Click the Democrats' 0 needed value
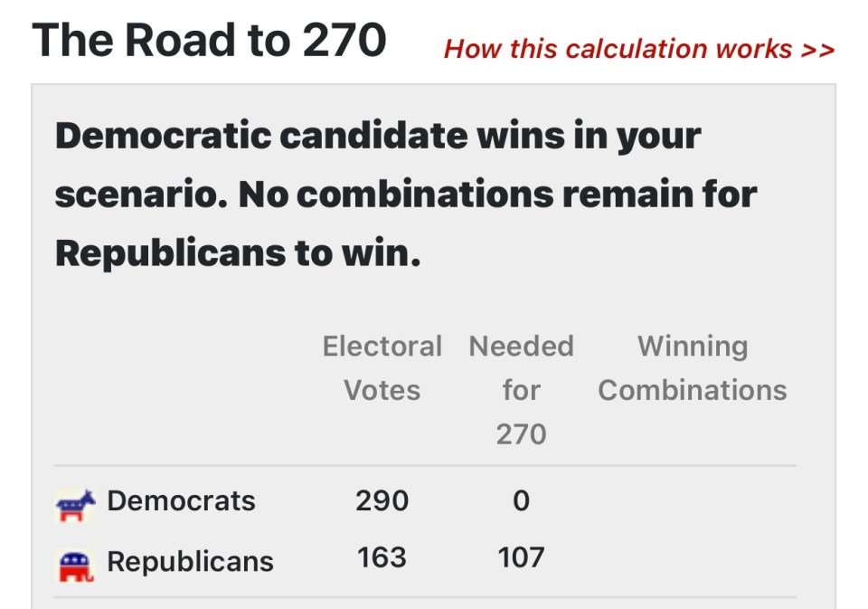868x609 pixels. pos(521,501)
